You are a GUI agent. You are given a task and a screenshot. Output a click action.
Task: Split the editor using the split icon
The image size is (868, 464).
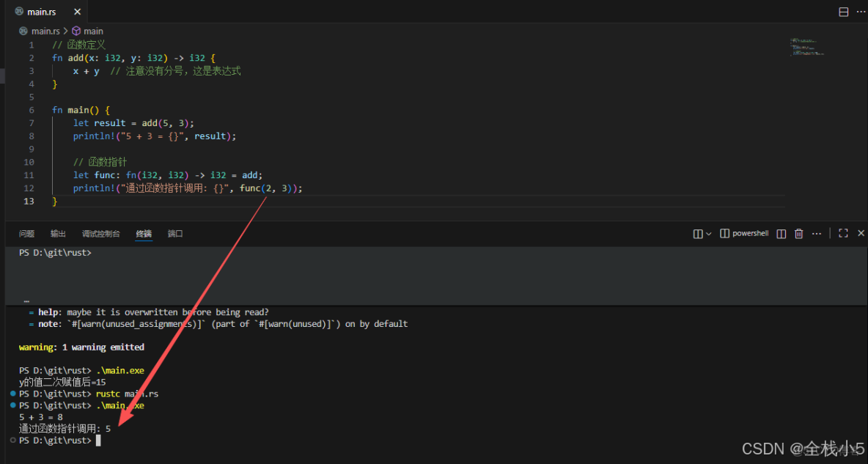pyautogui.click(x=844, y=11)
